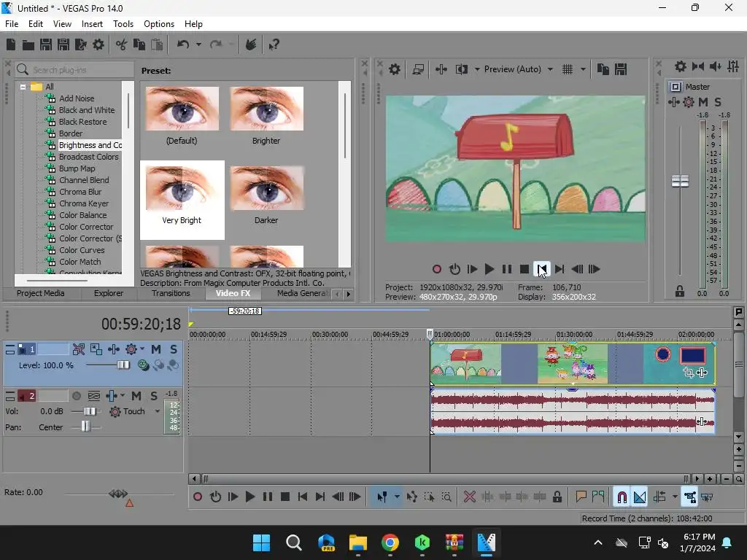Copy preview snapshot to clipboard
This screenshot has width=747, height=560.
(603, 69)
